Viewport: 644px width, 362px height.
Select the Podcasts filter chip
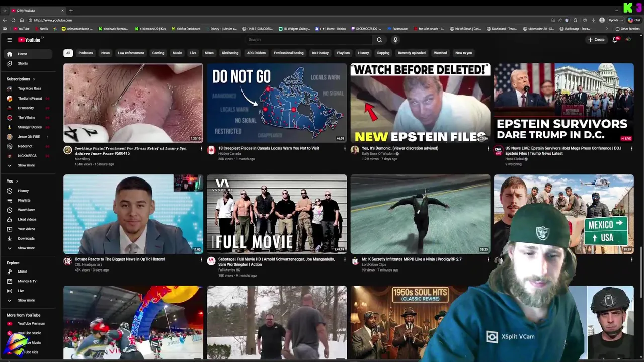coord(86,53)
